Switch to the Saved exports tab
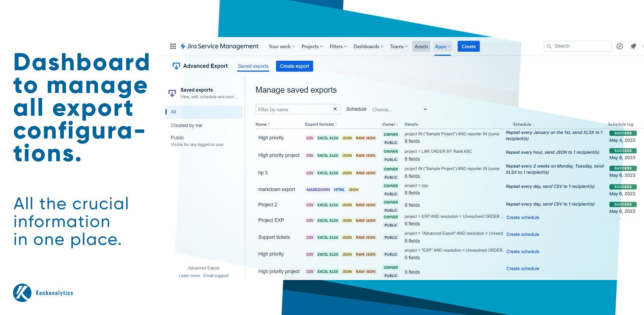The image size is (644, 315). click(x=253, y=66)
